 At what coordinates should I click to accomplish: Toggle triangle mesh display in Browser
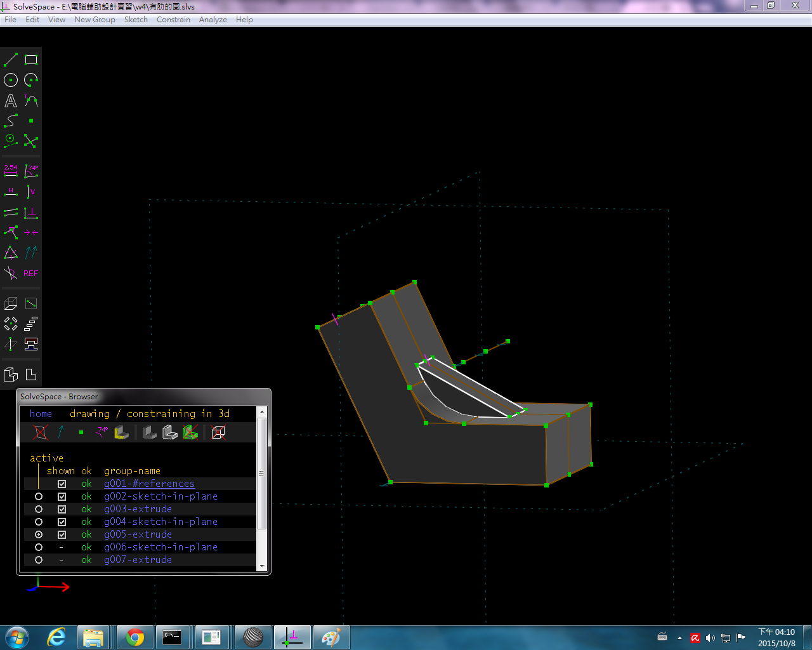(190, 432)
